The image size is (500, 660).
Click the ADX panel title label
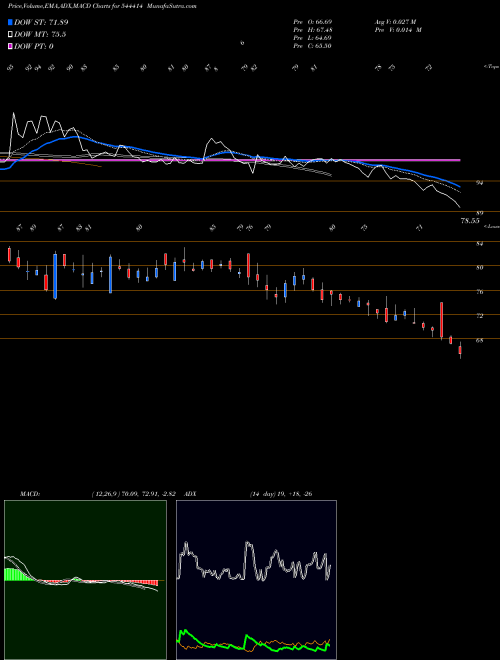click(x=190, y=494)
